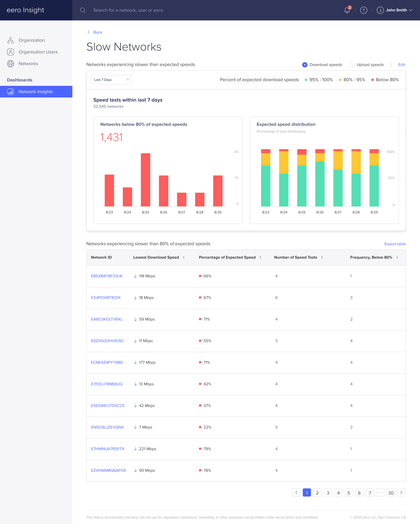
Task: Click the Networks globe icon
Action: [x=10, y=64]
